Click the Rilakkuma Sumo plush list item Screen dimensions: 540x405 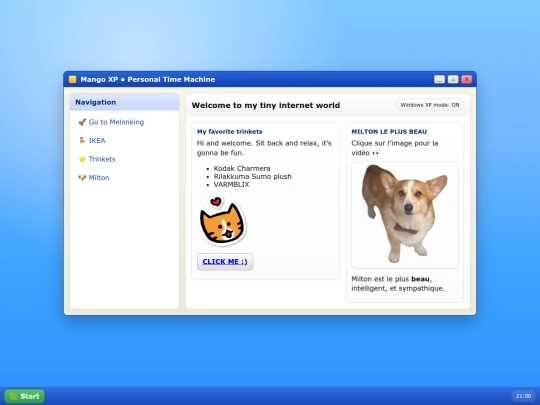click(x=252, y=176)
